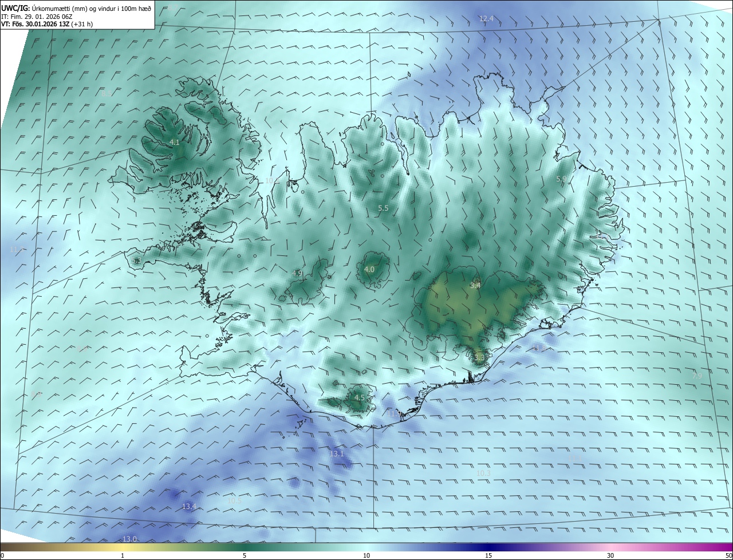Click the 'UWC/IG: Úrkomumætti (mm)' title line

click(x=76, y=9)
